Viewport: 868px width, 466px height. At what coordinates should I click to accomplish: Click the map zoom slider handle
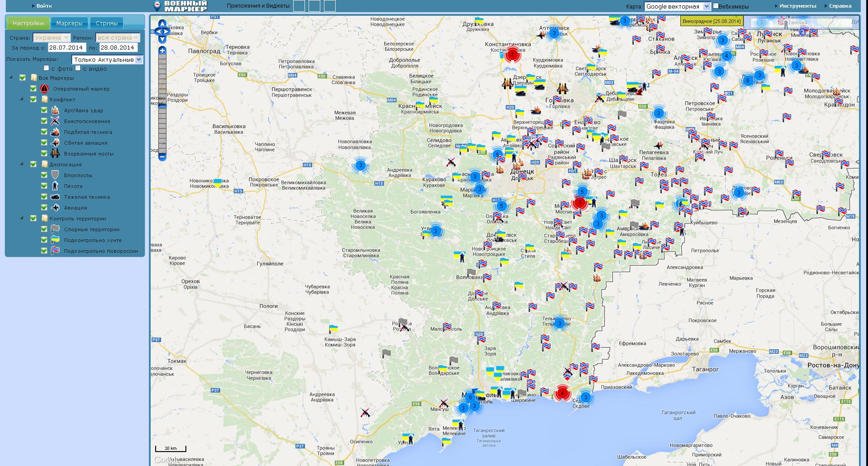(162, 106)
